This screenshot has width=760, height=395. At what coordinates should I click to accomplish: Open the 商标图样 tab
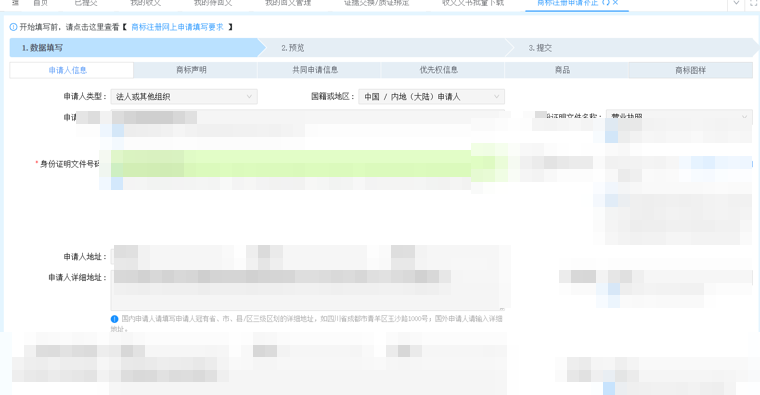coord(691,70)
